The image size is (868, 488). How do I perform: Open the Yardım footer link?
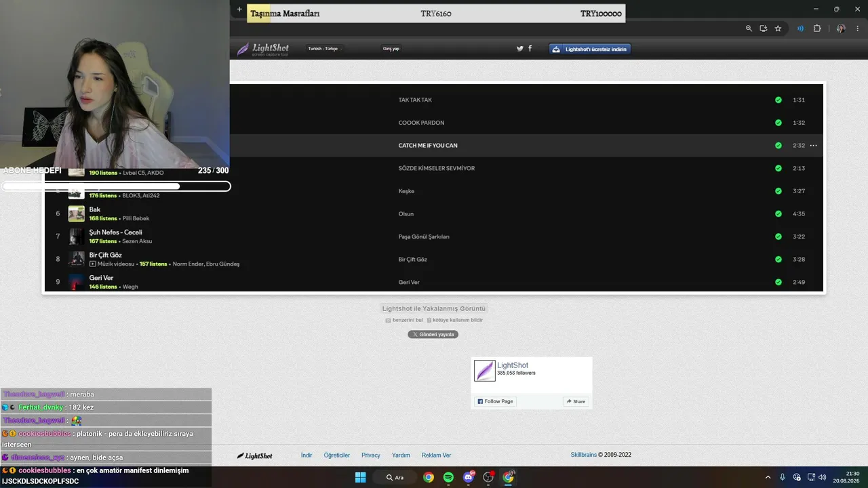click(401, 455)
